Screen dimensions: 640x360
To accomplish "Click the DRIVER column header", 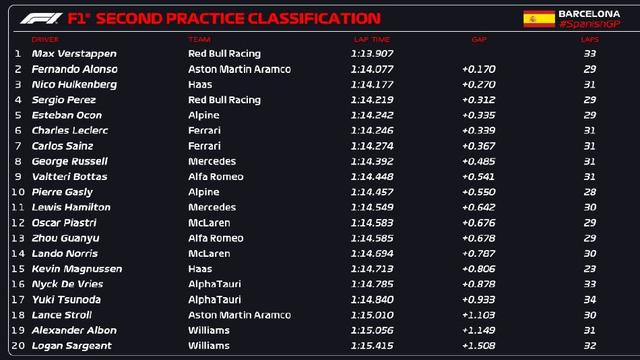I will 45,40.
